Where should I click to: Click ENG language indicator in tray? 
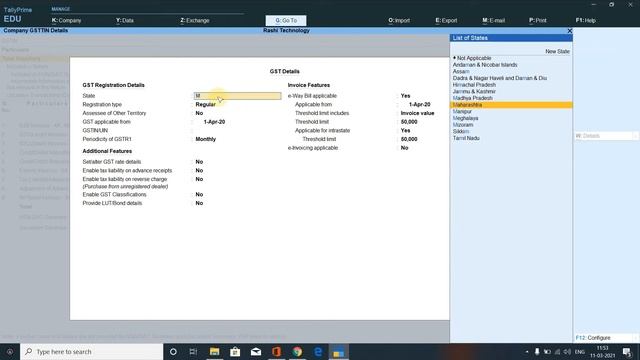click(x=580, y=352)
